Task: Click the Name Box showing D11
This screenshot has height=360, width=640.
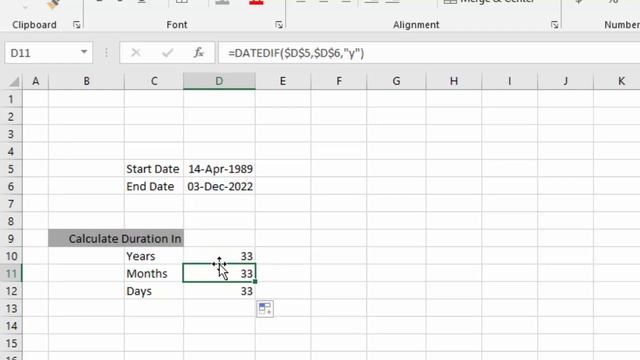Action: pyautogui.click(x=48, y=53)
